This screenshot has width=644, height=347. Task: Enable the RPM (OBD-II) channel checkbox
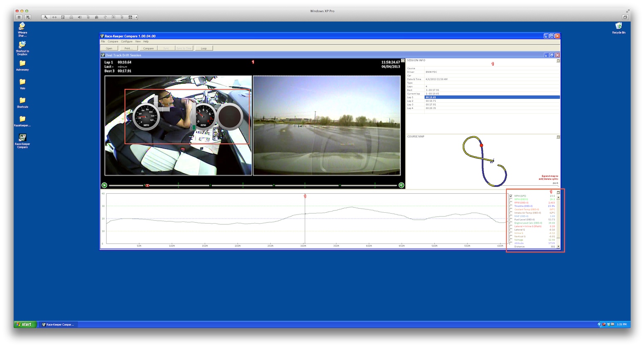tap(511, 203)
